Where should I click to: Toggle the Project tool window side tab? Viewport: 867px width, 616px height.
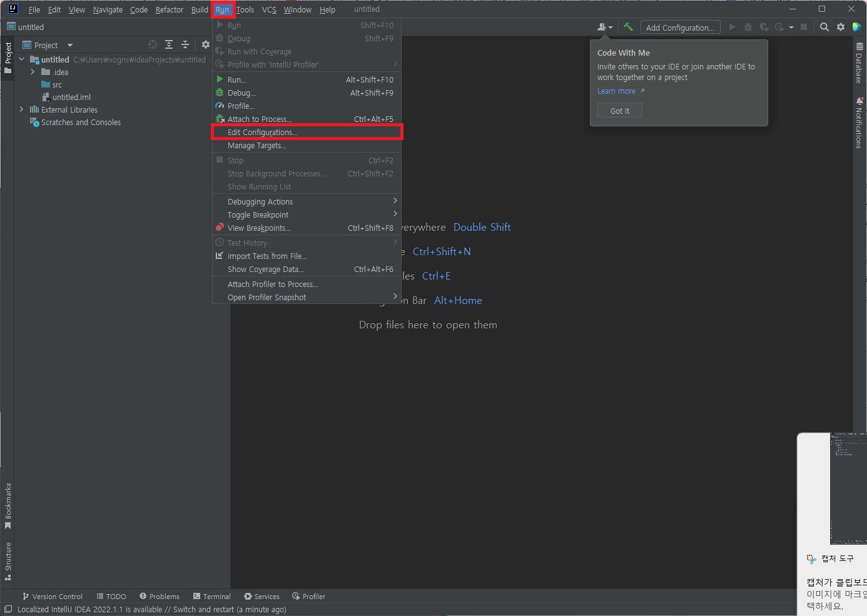[x=8, y=58]
